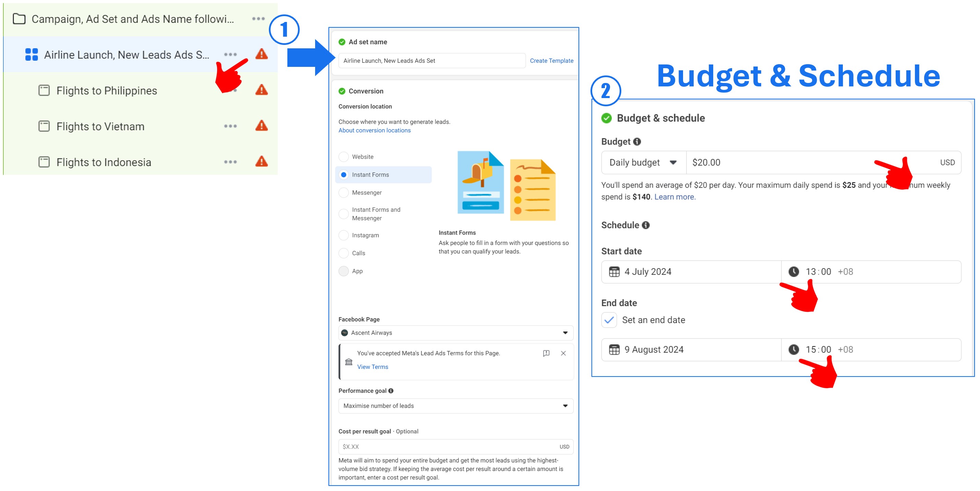Open About conversion locations link

pyautogui.click(x=374, y=130)
